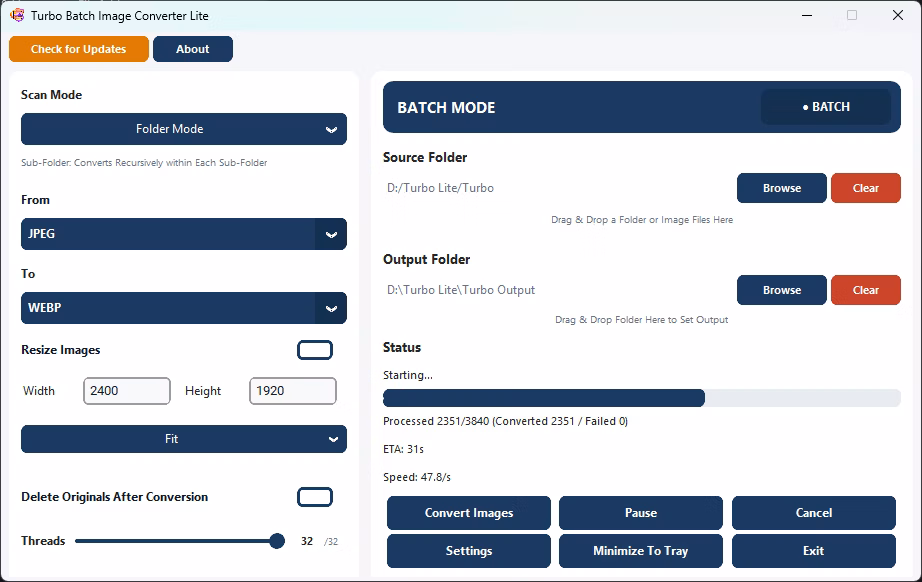Toggle the Resize Images switch
The width and height of the screenshot is (922, 582).
coord(315,350)
